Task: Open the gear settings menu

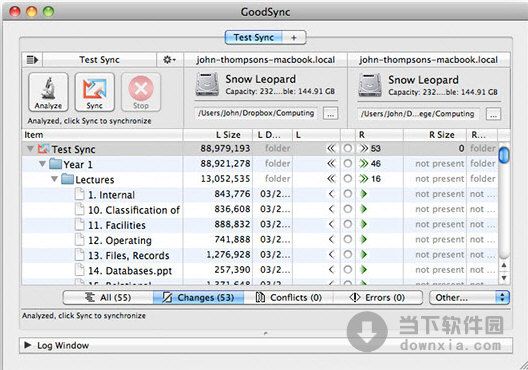Action: [x=169, y=60]
